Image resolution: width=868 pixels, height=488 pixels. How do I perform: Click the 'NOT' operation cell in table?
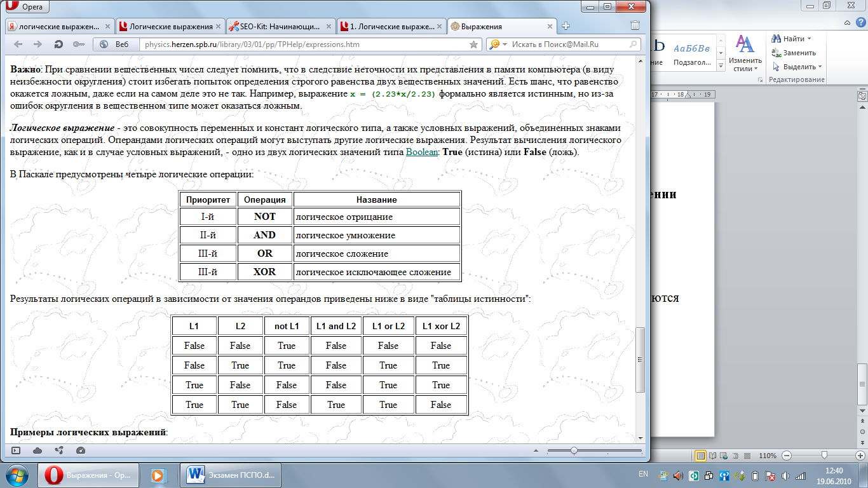coord(265,217)
